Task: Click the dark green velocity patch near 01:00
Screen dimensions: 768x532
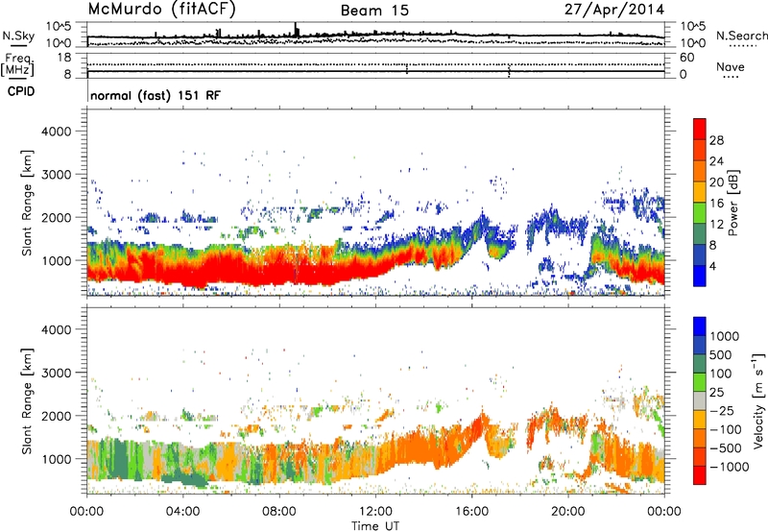Action: tap(116, 461)
